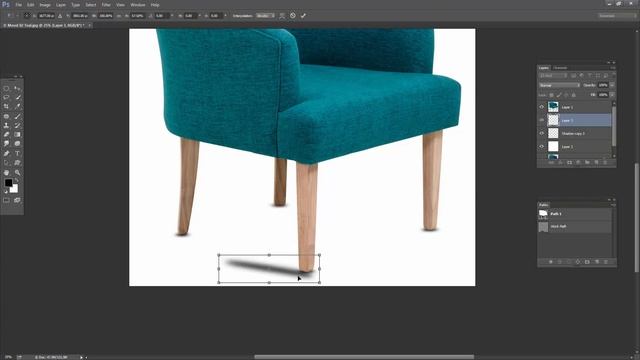Add layer mask from Layers panel bottom
This screenshot has height=360, width=640.
click(569, 162)
